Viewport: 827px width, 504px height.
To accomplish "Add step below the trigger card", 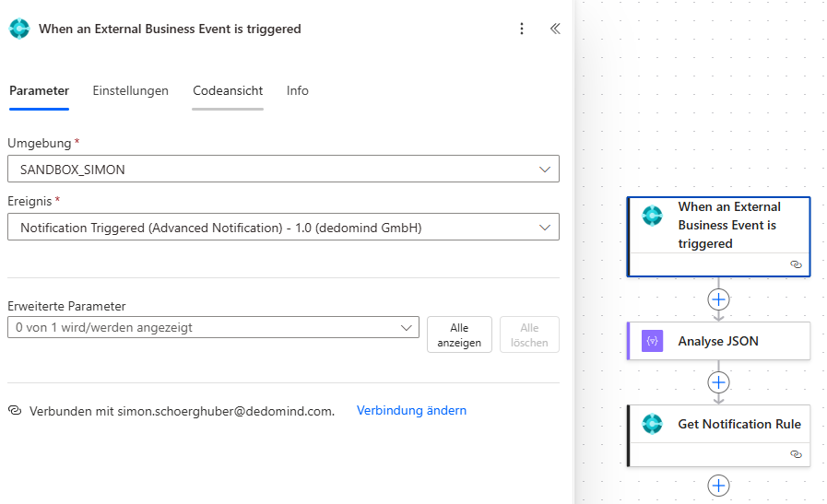I will pos(718,299).
